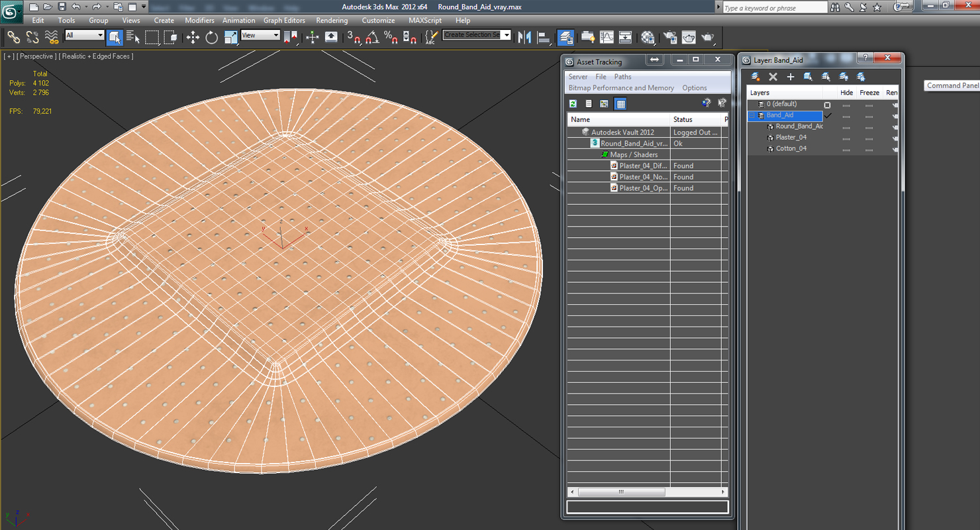This screenshot has width=980, height=530.
Task: Click Delete layer X icon in Layer dialog
Action: pos(773,77)
